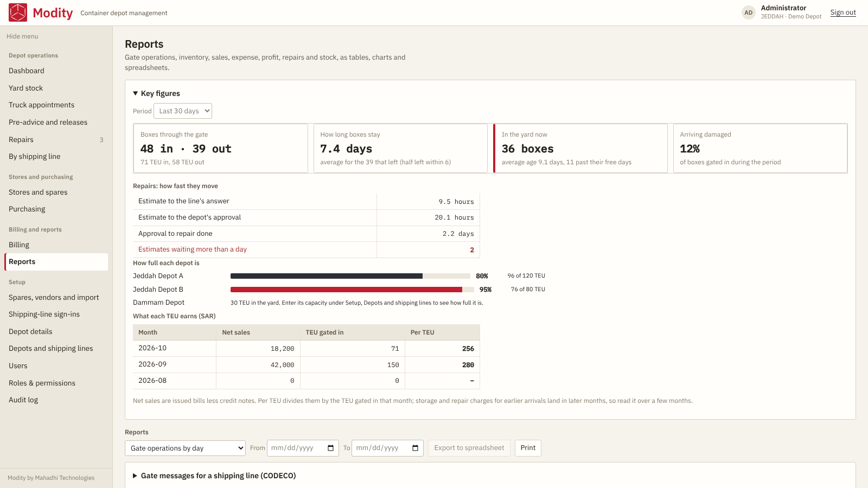Click Per TEU value 256
Image resolution: width=868 pixels, height=488 pixels.
point(468,349)
